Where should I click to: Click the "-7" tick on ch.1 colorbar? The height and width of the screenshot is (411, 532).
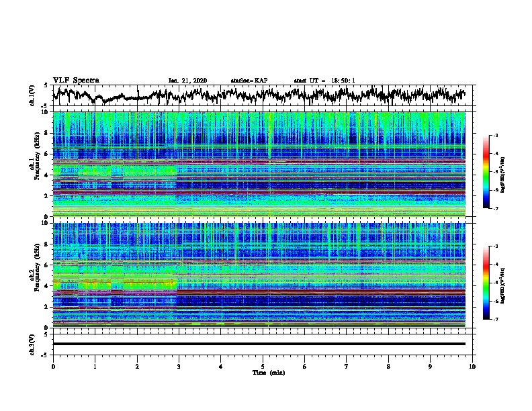click(496, 208)
